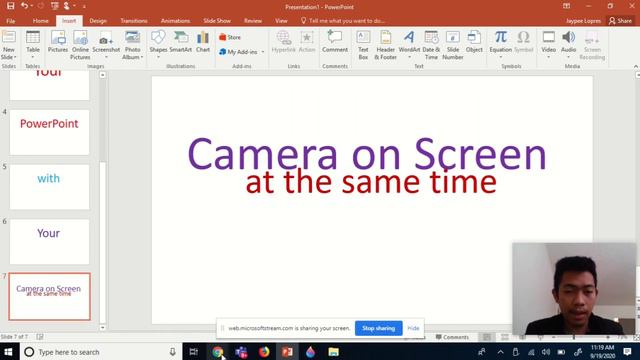This screenshot has width=640, height=360.
Task: Open Microsoft Teams from taskbar
Action: 241,352
